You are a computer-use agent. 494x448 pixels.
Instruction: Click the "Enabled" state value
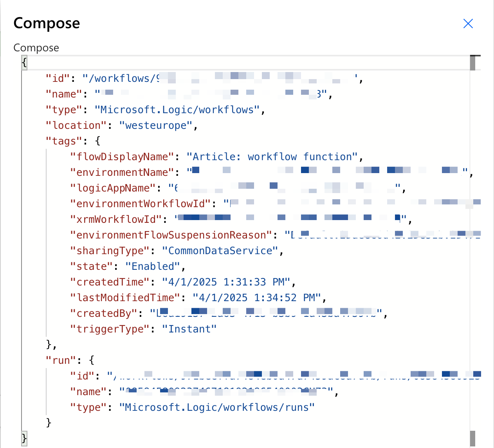[x=153, y=266]
